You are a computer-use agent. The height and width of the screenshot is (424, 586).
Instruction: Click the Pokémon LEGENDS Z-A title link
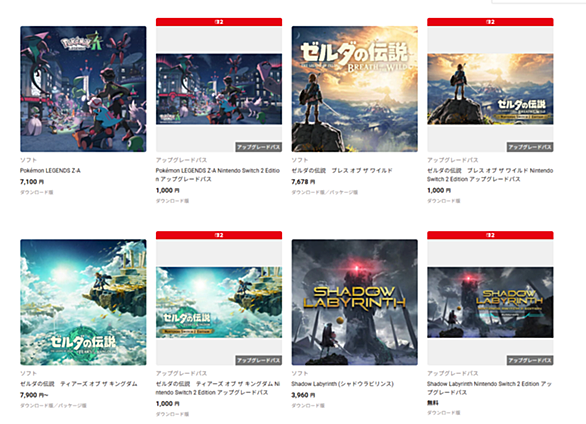click(x=50, y=170)
